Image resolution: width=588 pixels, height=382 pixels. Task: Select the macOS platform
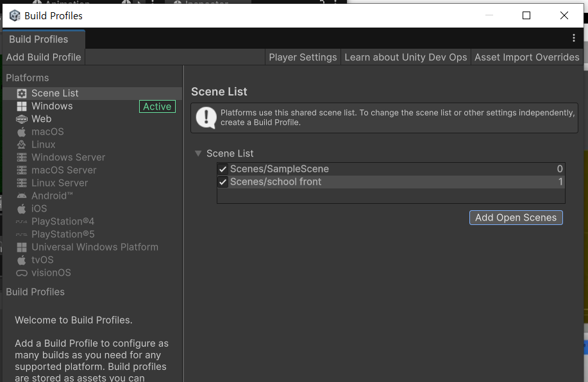pos(92,131)
